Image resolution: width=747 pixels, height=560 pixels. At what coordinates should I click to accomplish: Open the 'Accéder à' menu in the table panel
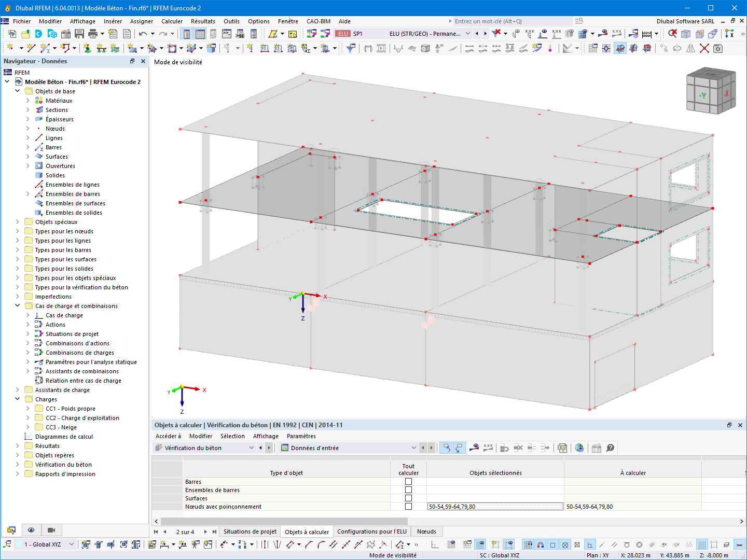169,436
